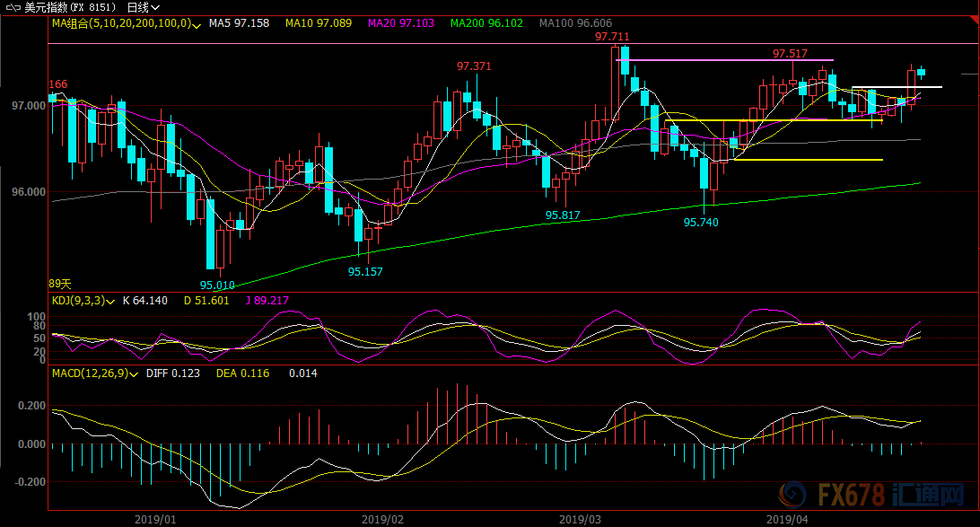Viewport: 980px width, 527px height.
Task: Click the -0.200 MACD axis label
Action: pyautogui.click(x=30, y=482)
